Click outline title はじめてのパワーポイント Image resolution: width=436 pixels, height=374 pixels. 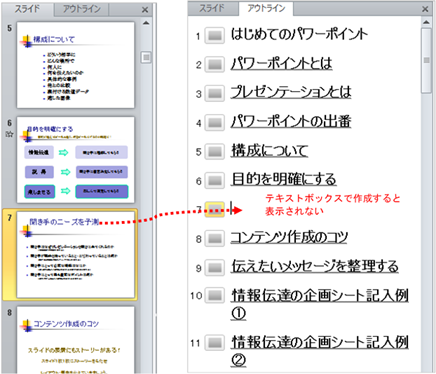tap(299, 34)
